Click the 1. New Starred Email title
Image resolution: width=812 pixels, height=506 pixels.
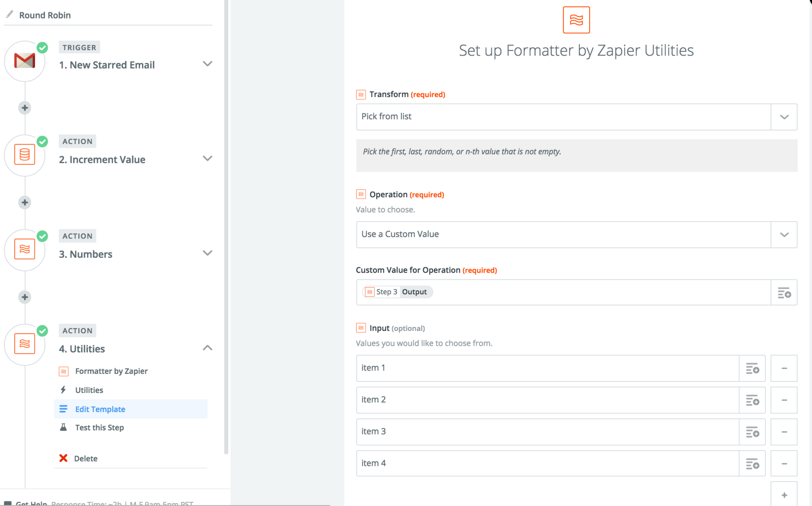click(x=107, y=65)
